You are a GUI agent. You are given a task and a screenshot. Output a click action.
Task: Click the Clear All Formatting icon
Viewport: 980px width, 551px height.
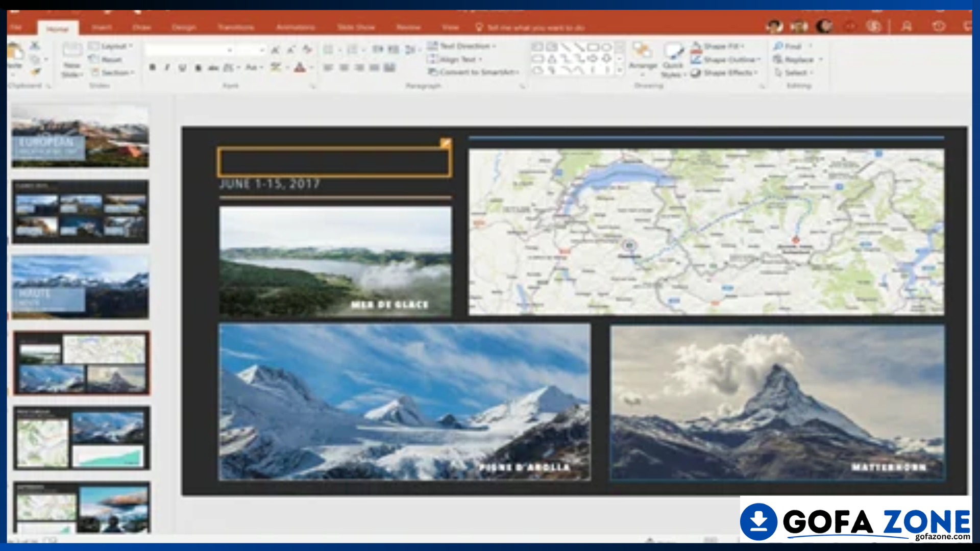[307, 49]
